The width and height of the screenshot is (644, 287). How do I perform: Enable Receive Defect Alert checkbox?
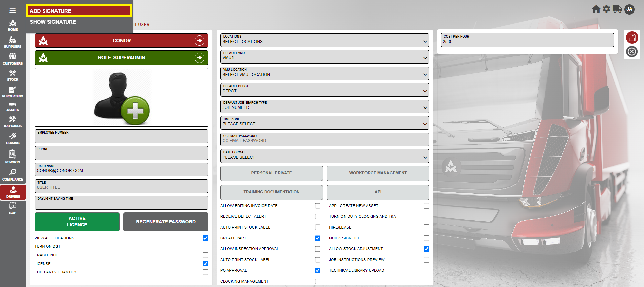(x=317, y=216)
